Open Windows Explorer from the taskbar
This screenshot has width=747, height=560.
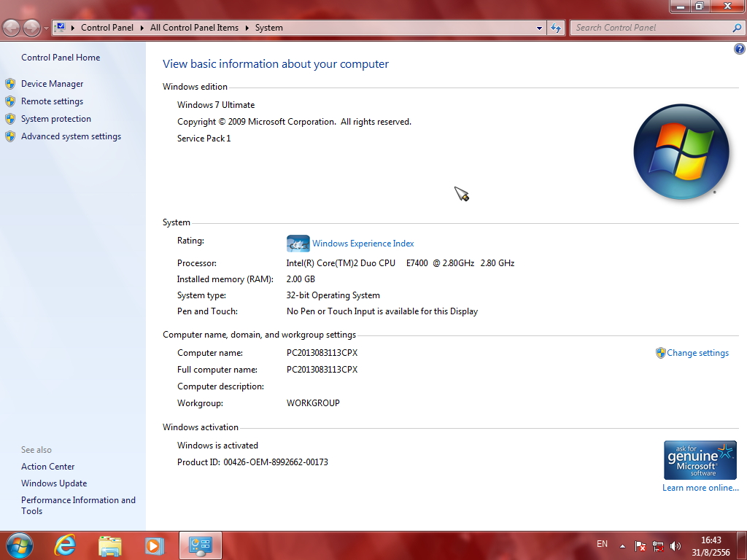pos(110,545)
